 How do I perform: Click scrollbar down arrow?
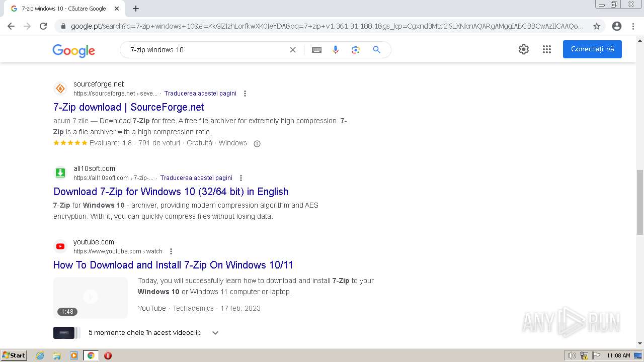[x=640, y=343]
